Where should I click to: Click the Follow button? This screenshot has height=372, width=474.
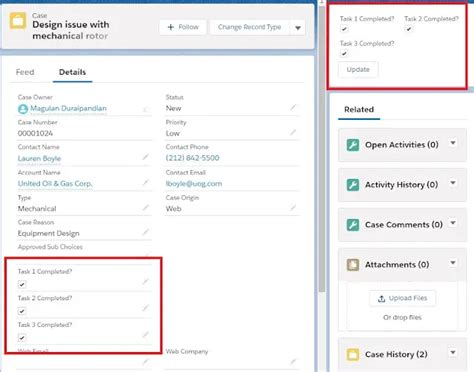[183, 27]
